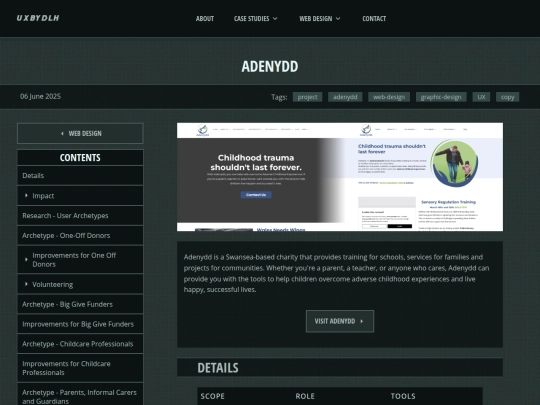Jump to Archetype - Childcare Professionals

tap(80, 344)
